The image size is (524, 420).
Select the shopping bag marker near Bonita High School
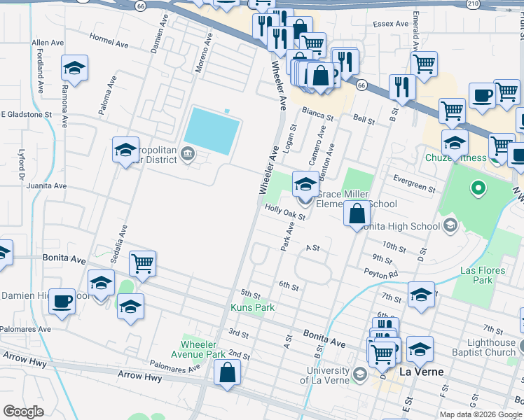pos(357,213)
